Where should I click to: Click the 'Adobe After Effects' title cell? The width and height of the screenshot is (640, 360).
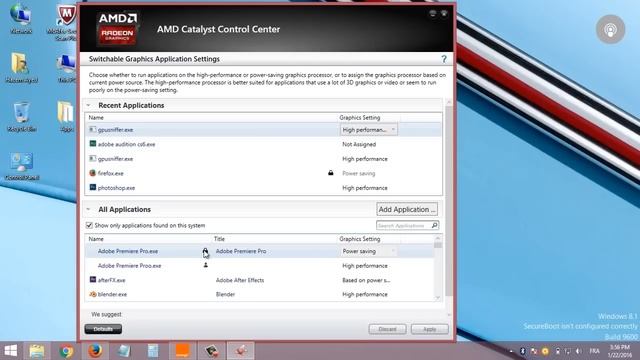(x=240, y=280)
